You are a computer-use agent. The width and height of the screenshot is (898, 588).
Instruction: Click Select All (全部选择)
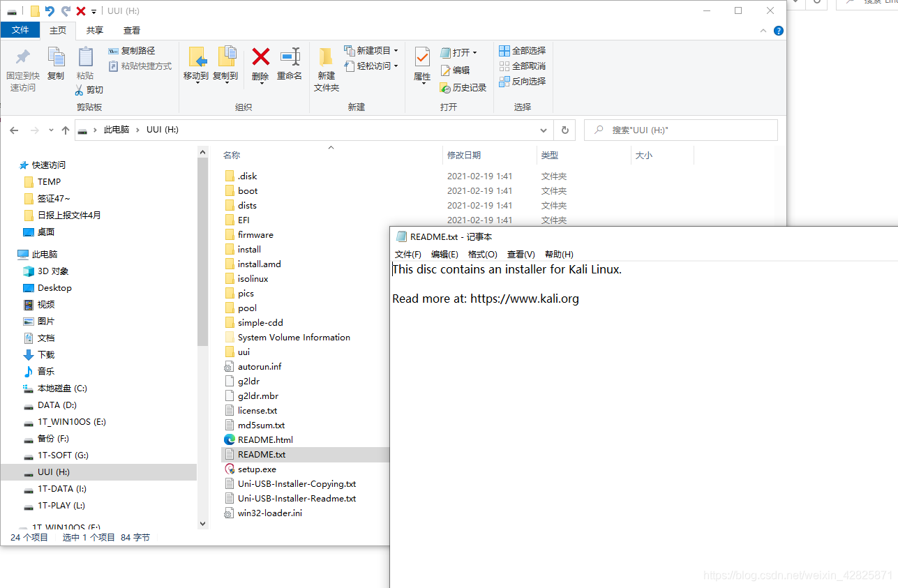click(523, 51)
